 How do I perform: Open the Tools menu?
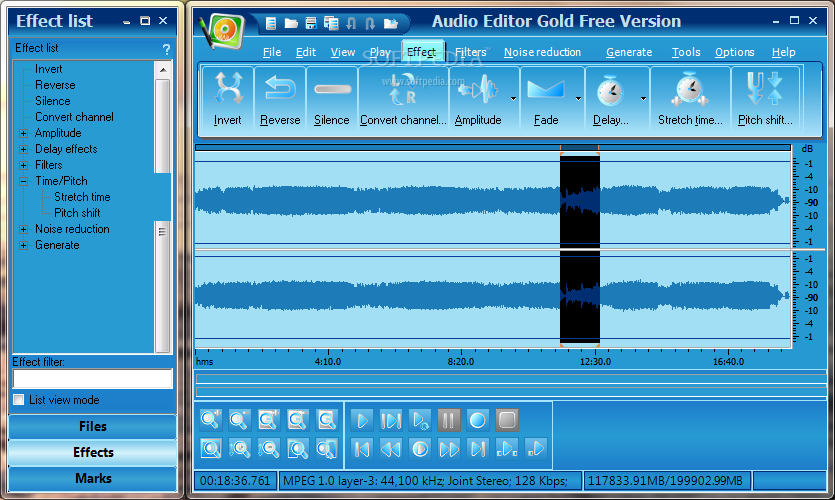point(686,52)
